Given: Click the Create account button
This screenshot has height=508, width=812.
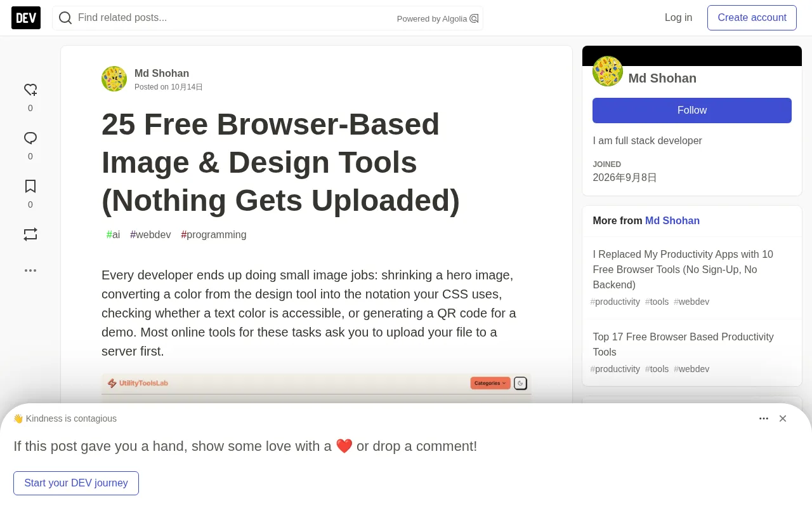Looking at the screenshot, I should (x=752, y=18).
